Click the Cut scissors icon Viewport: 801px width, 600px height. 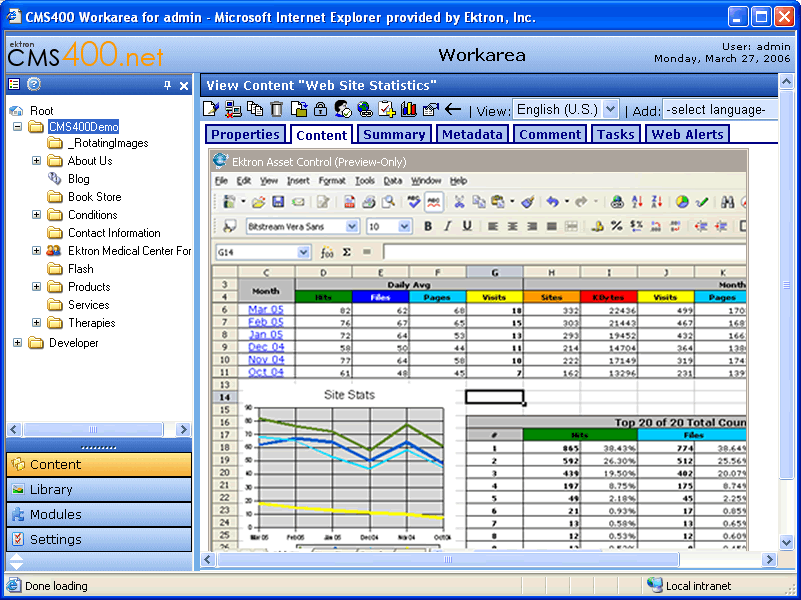pos(459,202)
